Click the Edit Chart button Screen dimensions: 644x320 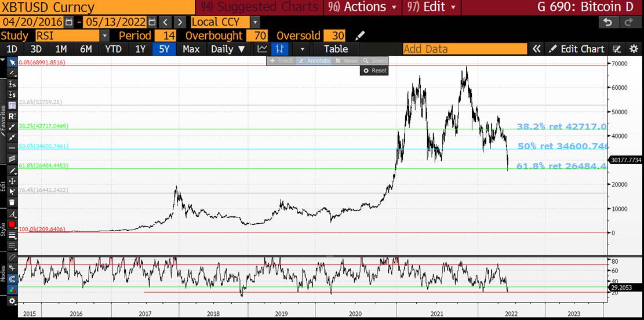pyautogui.click(x=577, y=49)
